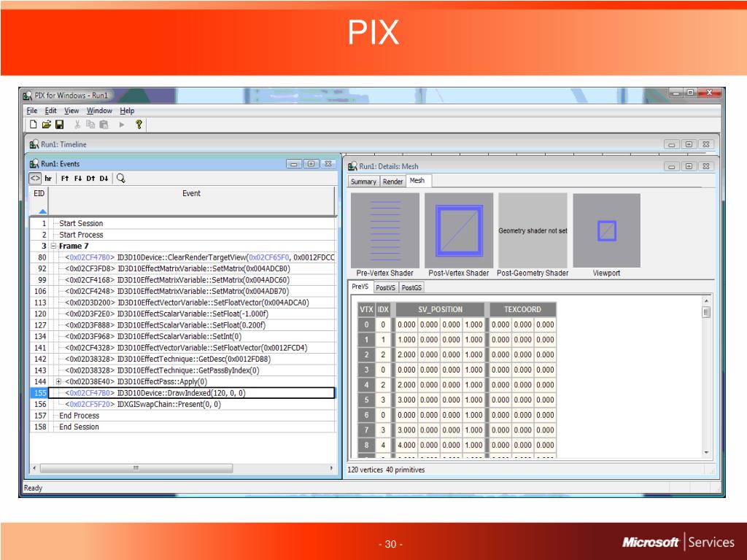Click the Event column header

(192, 201)
